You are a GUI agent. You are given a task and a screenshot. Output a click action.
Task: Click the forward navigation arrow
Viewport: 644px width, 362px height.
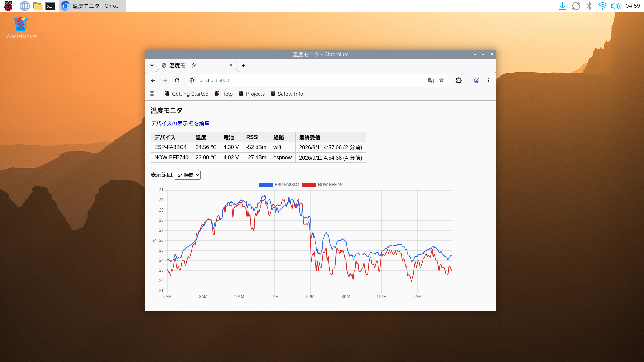pos(165,80)
